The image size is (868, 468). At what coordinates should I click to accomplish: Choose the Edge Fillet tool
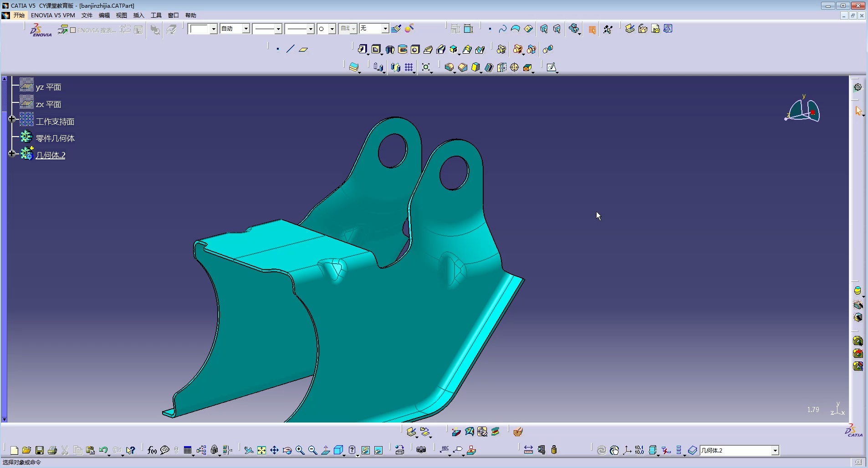[x=449, y=67]
